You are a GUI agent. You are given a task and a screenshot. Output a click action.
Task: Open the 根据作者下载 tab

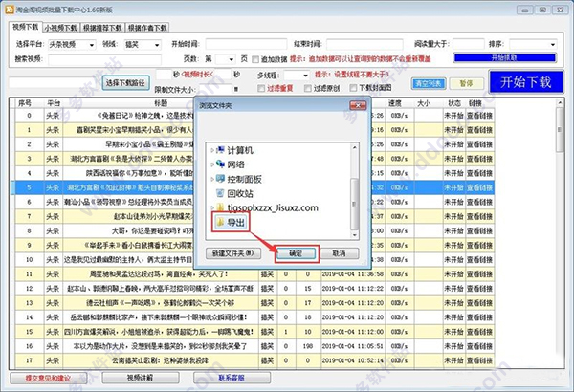[147, 28]
